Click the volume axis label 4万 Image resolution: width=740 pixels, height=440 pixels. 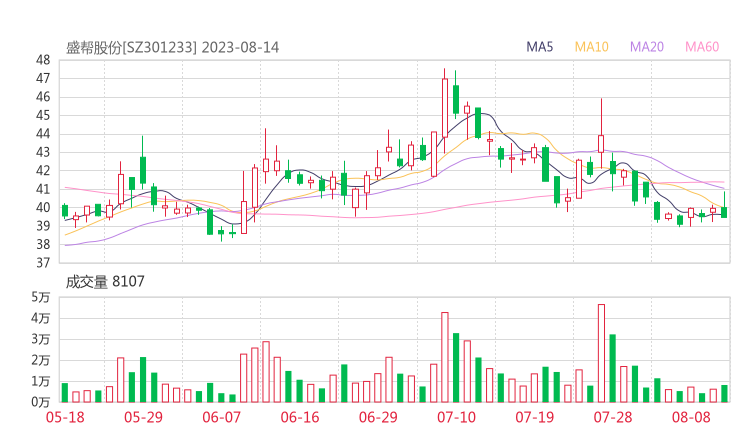point(41,318)
